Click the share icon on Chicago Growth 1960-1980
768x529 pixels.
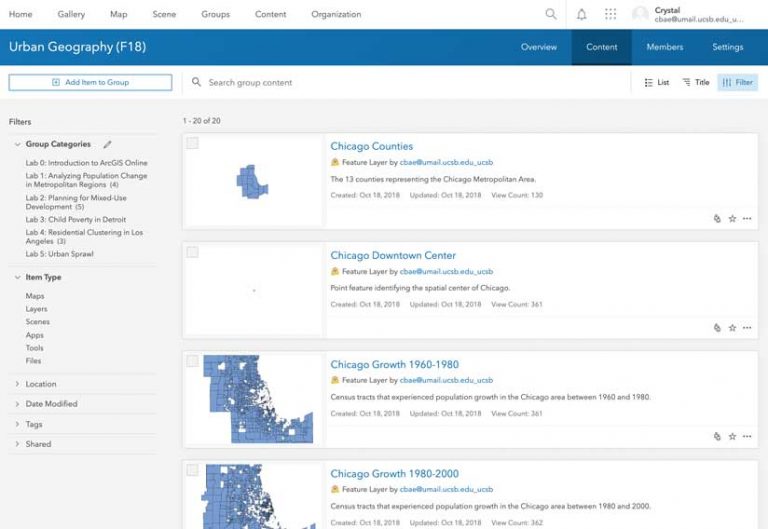click(717, 436)
